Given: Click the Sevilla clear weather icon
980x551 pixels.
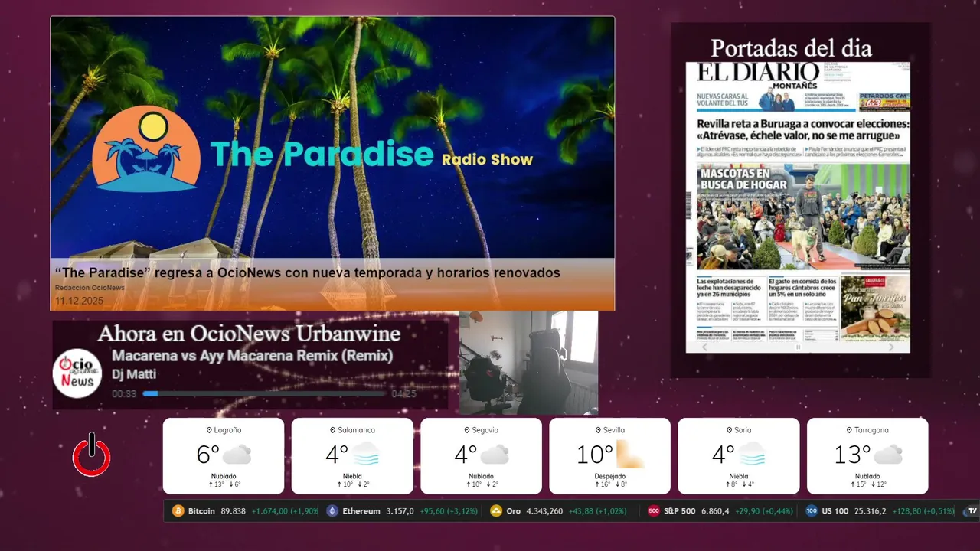Looking at the screenshot, I should tap(630, 455).
